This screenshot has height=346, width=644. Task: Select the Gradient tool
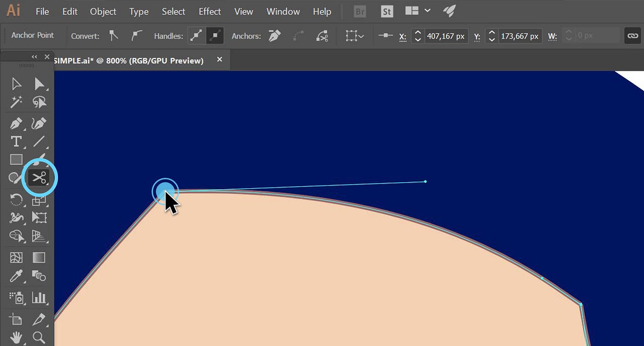39,258
